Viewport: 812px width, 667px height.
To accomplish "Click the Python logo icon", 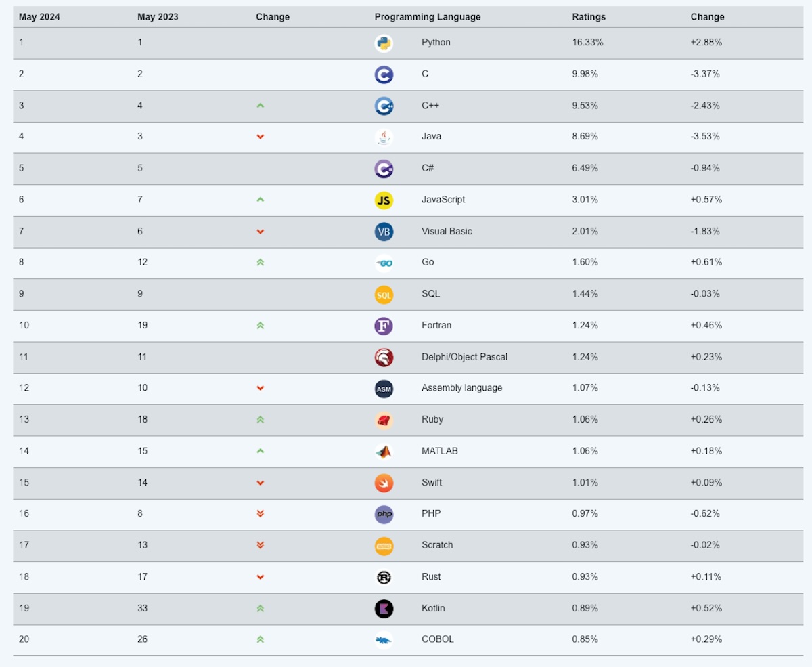I will pos(384,43).
